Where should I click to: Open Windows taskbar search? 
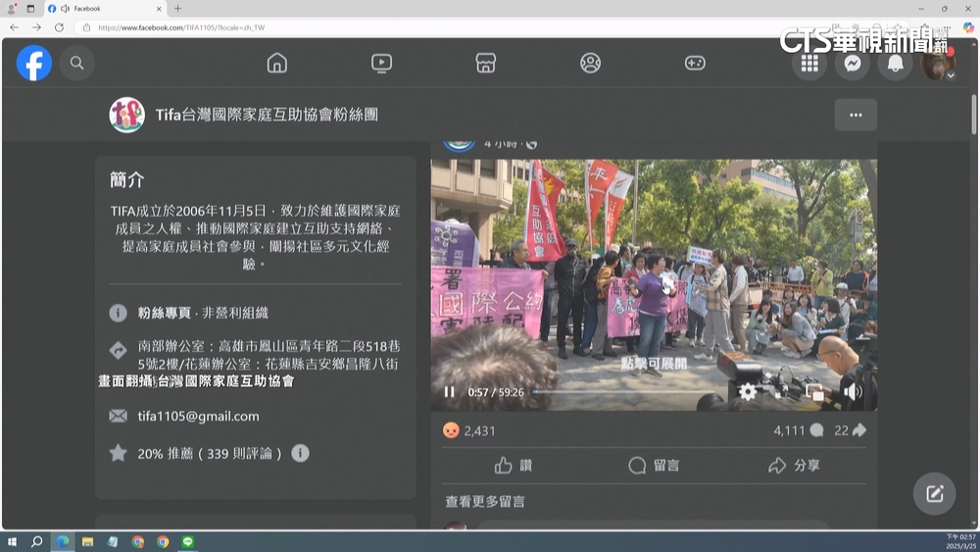tap(37, 542)
